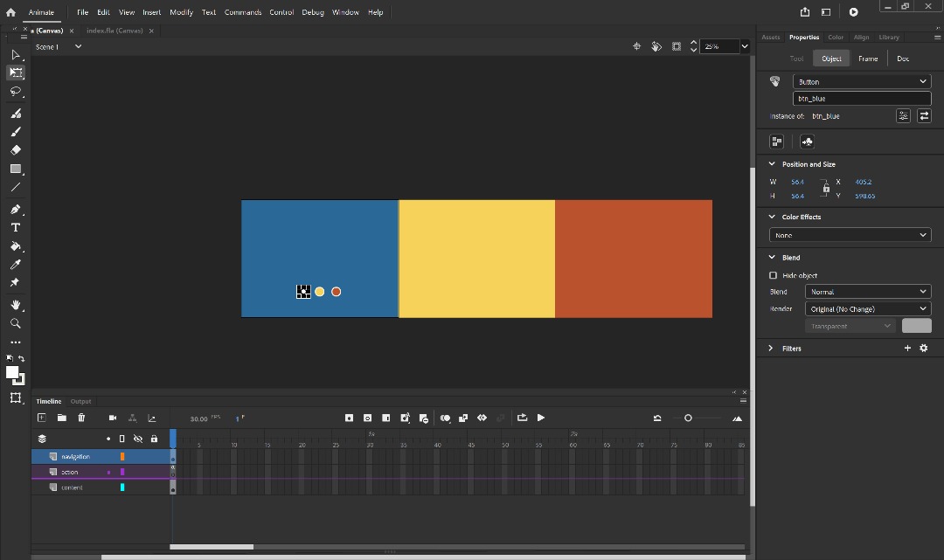Insert a blank keyframe
The image size is (944, 560).
pos(367,418)
